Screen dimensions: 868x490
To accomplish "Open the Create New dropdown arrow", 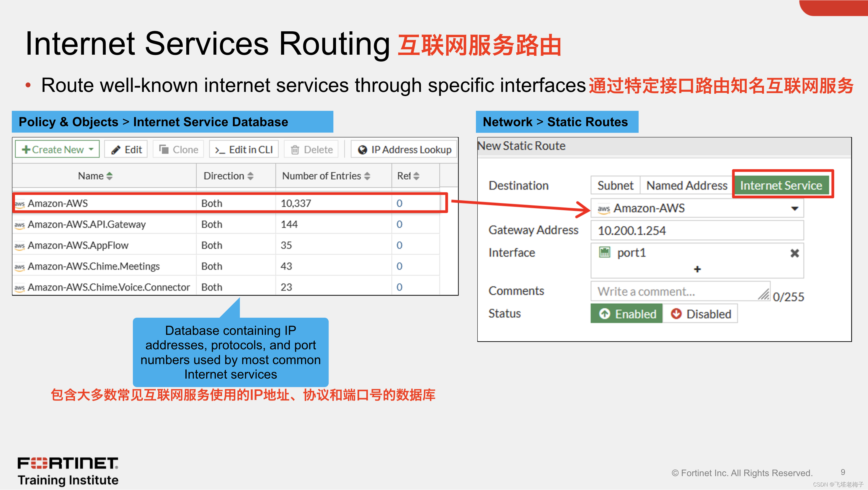I will 91,149.
